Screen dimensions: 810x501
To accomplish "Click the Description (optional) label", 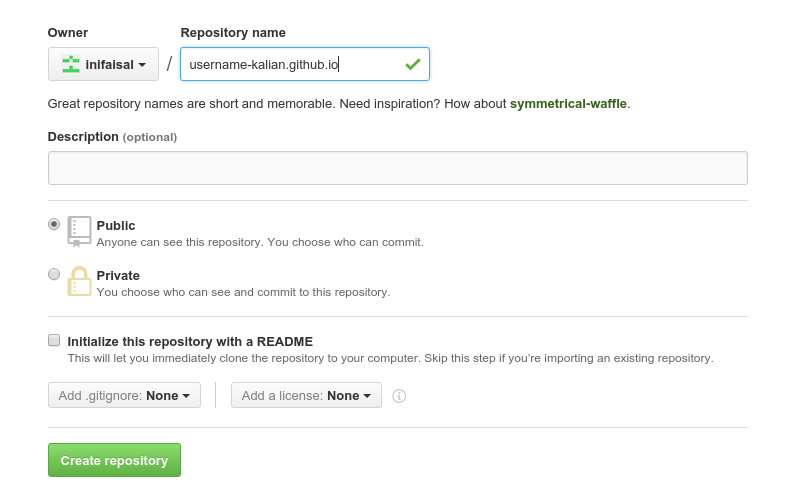I will (x=112, y=137).
